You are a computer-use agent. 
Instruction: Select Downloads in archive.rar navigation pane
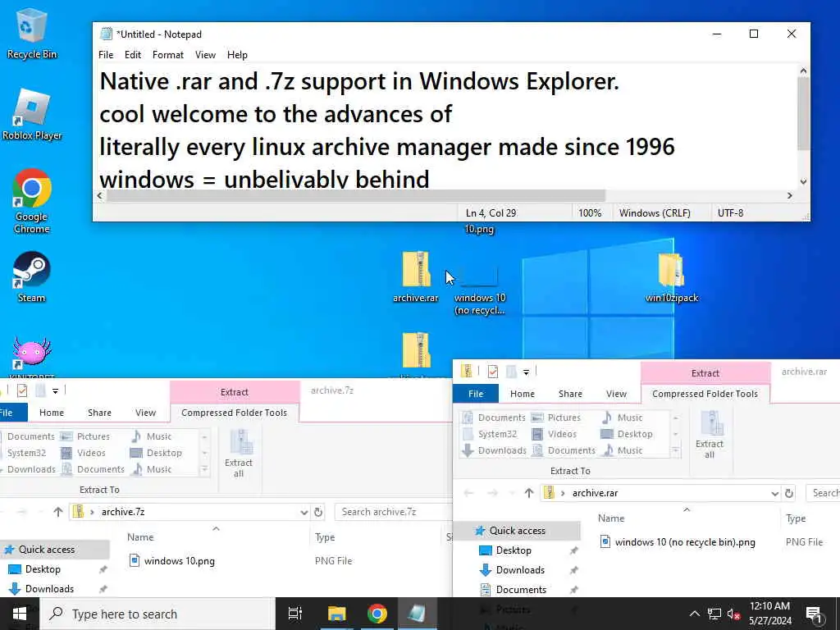[519, 570]
